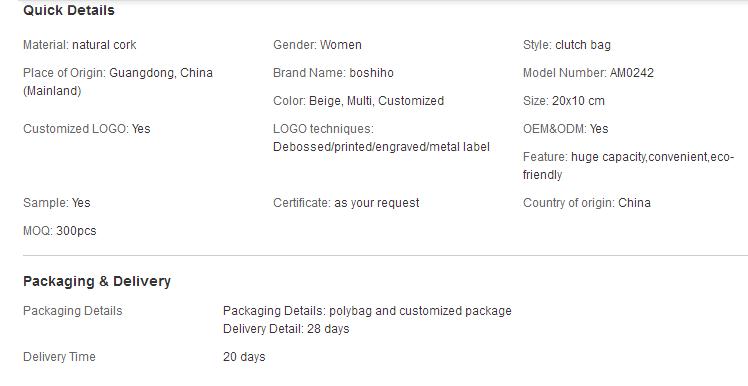The height and width of the screenshot is (386, 748).
Task: Click the Packaging & Delivery heading
Action: click(97, 282)
